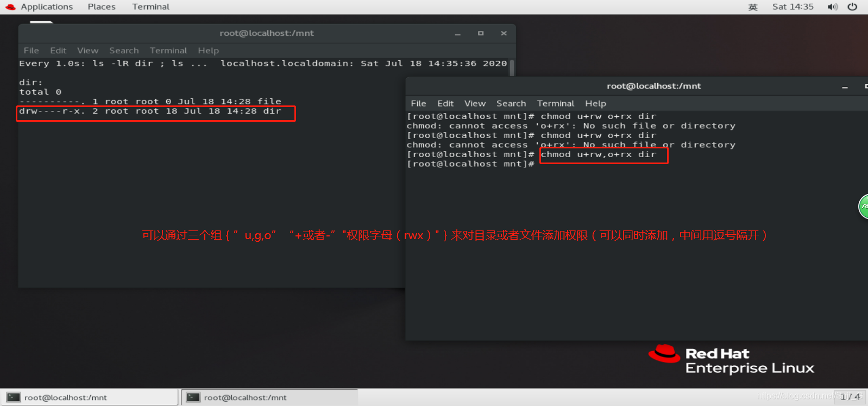
Task: Open Search menu in the right terminal window
Action: (x=511, y=103)
